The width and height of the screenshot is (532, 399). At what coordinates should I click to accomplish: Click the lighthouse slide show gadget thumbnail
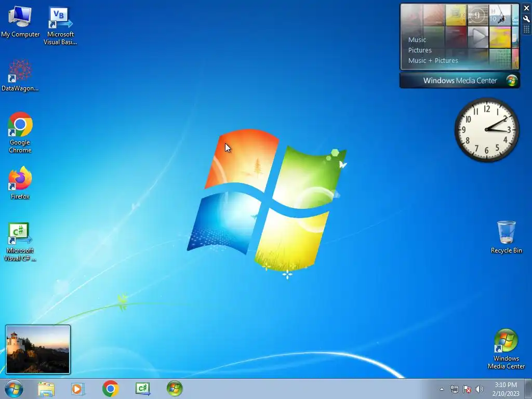[38, 350]
